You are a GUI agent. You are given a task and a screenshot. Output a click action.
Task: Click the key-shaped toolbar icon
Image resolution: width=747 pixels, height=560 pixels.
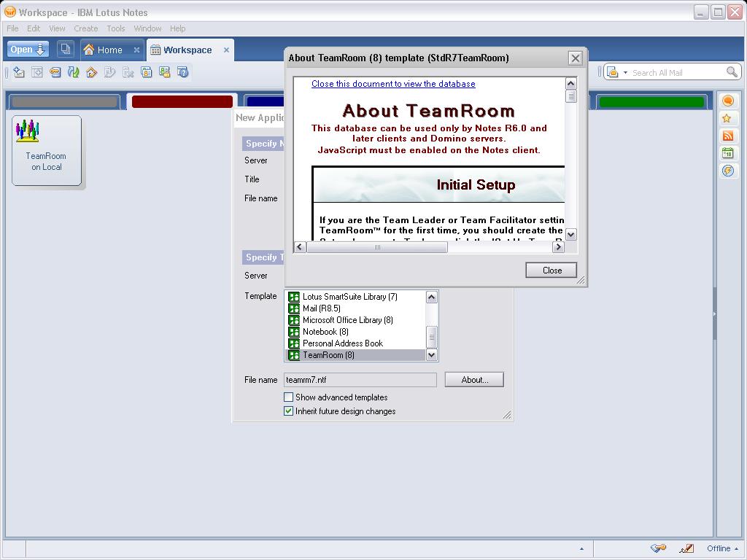pyautogui.click(x=55, y=72)
